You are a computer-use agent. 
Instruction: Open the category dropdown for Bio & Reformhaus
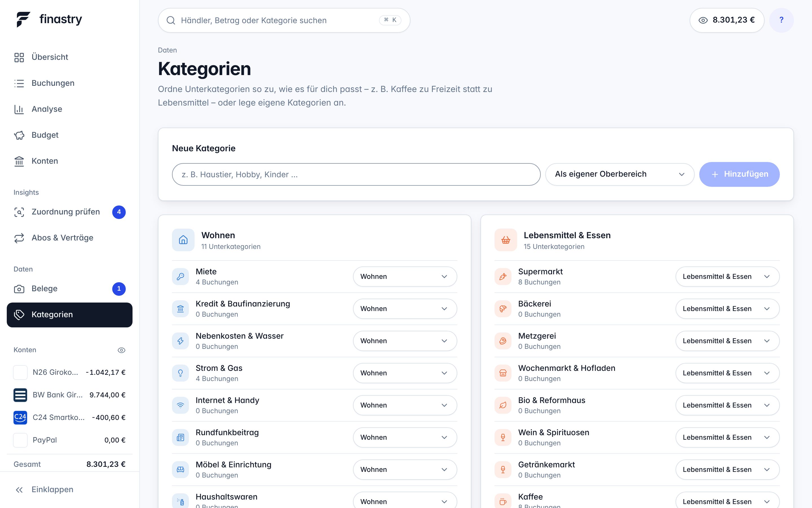click(727, 405)
